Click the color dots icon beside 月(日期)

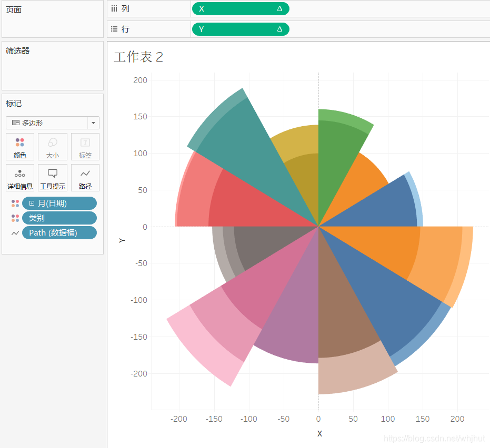[x=15, y=203]
